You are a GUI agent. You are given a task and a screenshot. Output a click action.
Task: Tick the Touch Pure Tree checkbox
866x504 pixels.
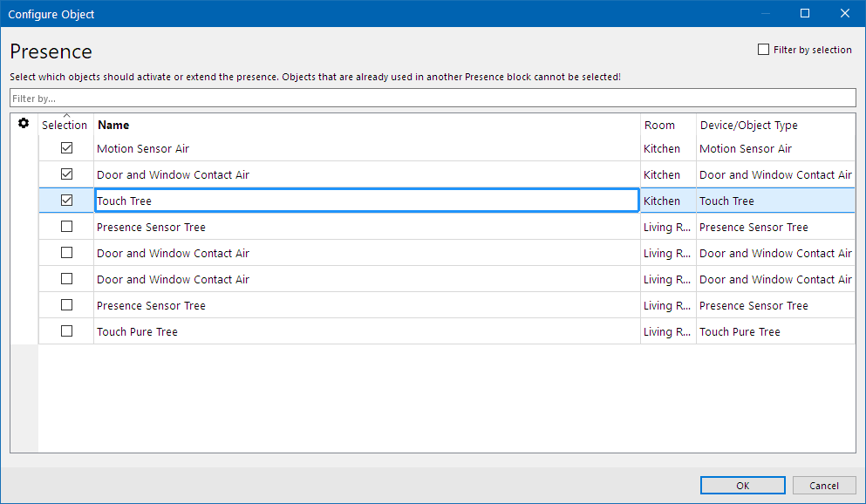click(x=67, y=331)
